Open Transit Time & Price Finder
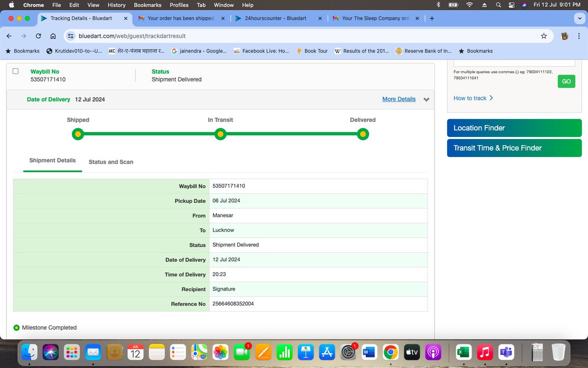Screen dimensions: 588x368 click(x=514, y=148)
